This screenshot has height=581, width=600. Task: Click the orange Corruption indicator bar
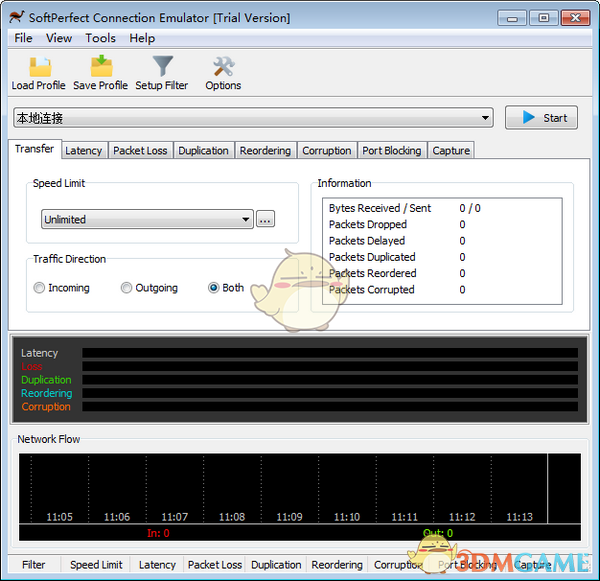click(x=330, y=406)
